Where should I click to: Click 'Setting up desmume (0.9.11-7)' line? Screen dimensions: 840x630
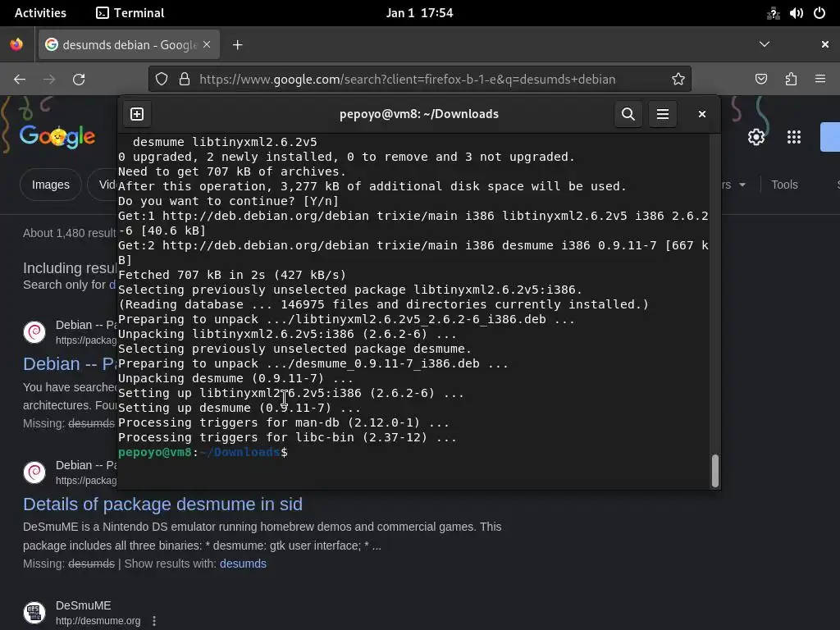point(239,408)
